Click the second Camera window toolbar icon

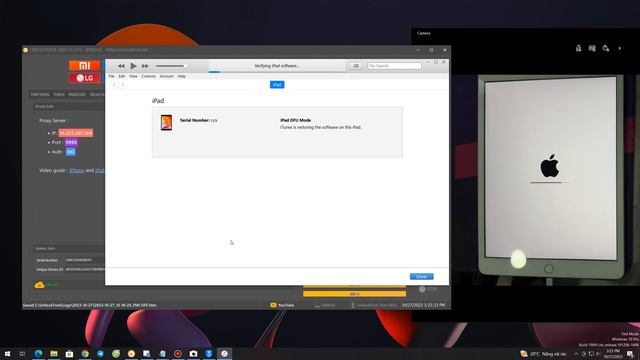tap(592, 48)
